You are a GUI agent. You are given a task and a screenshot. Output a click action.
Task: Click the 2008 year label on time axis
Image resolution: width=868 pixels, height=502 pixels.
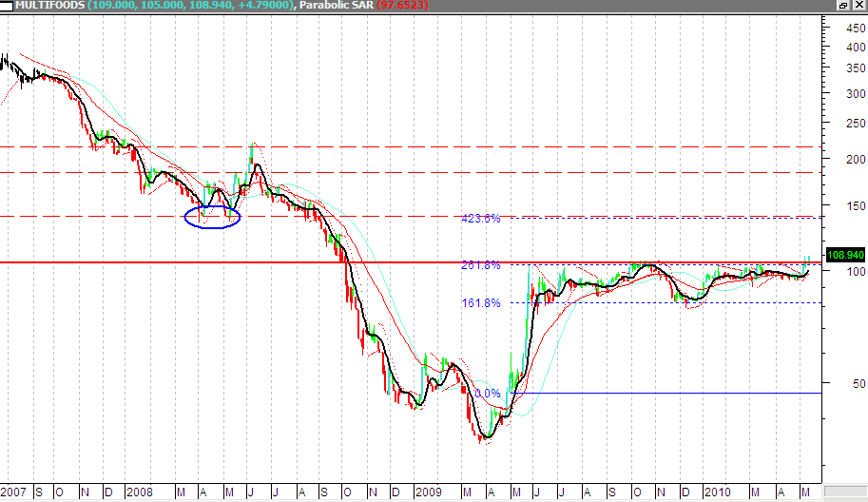click(x=140, y=492)
